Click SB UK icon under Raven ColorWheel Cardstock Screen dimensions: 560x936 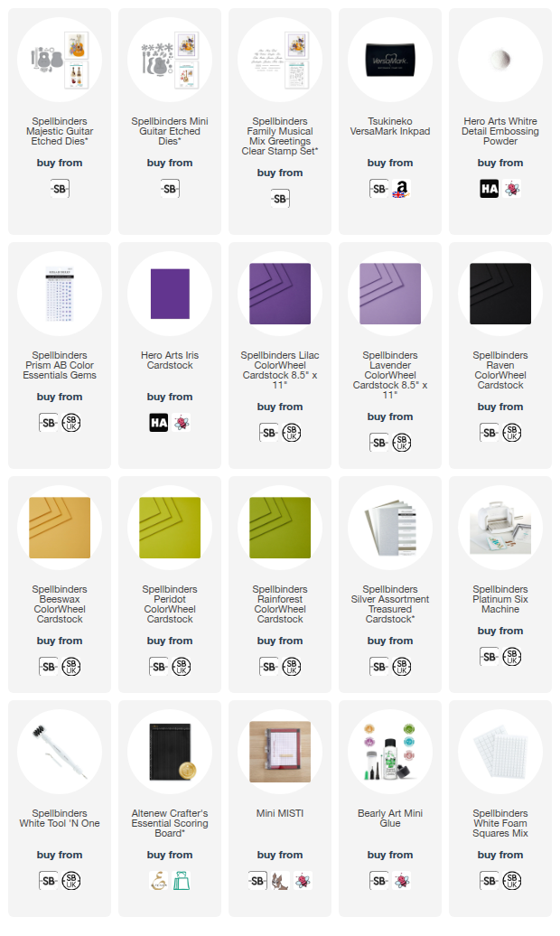coord(511,433)
